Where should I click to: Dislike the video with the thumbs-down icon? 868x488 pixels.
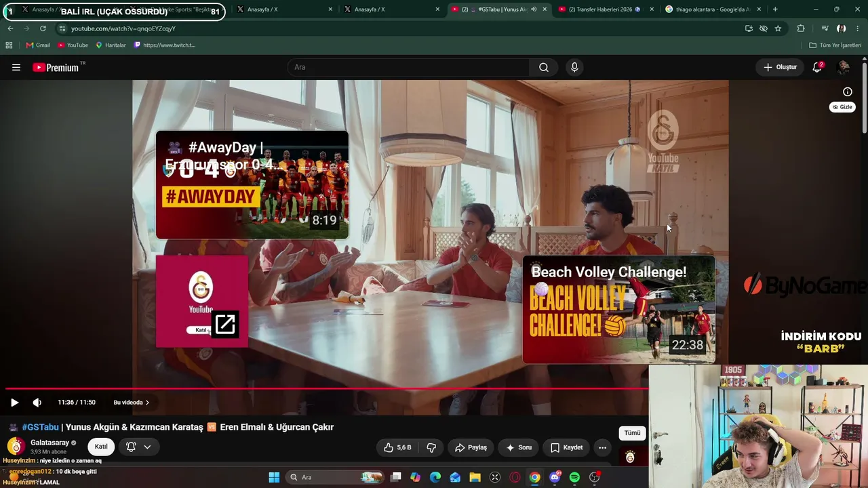(431, 447)
